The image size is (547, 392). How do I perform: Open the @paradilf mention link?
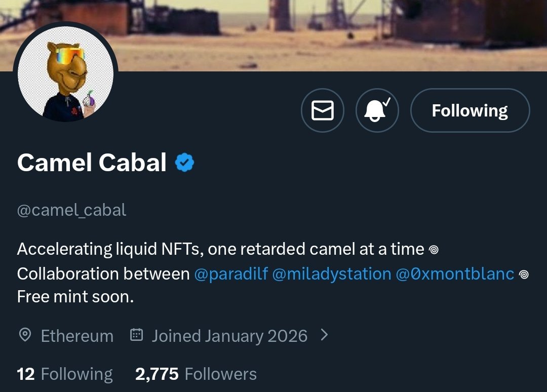tap(231, 274)
